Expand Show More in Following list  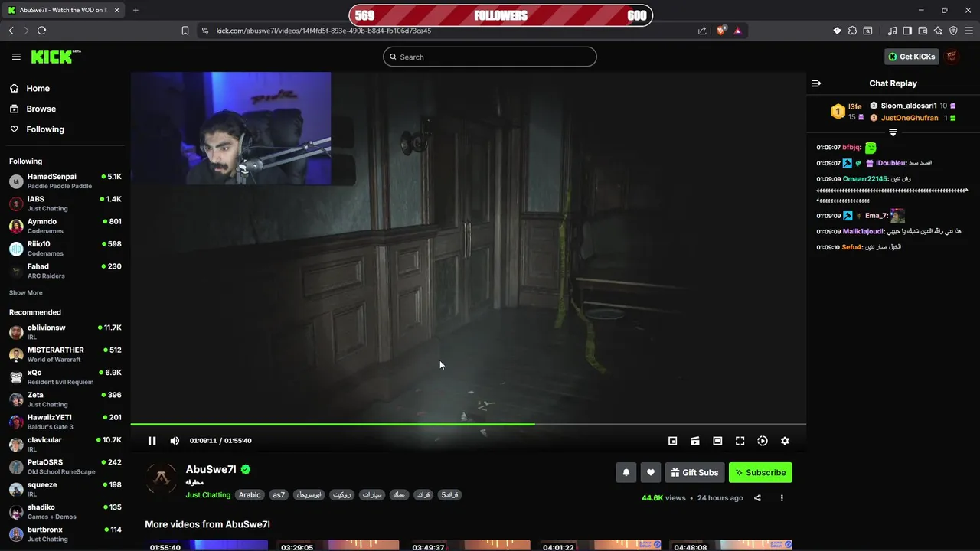pos(26,293)
